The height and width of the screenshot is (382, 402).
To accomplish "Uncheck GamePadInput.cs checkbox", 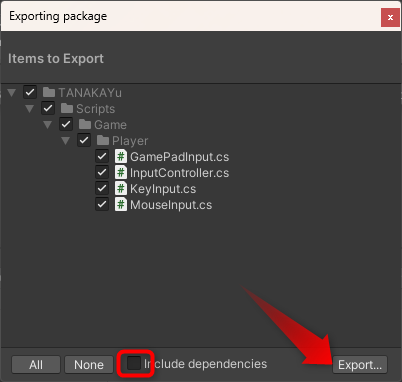I will pos(102,156).
